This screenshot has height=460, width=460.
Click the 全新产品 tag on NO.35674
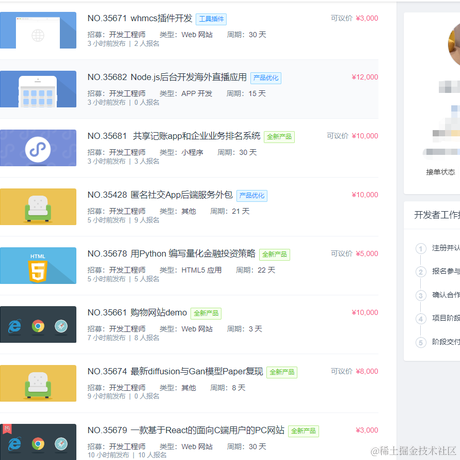(282, 372)
